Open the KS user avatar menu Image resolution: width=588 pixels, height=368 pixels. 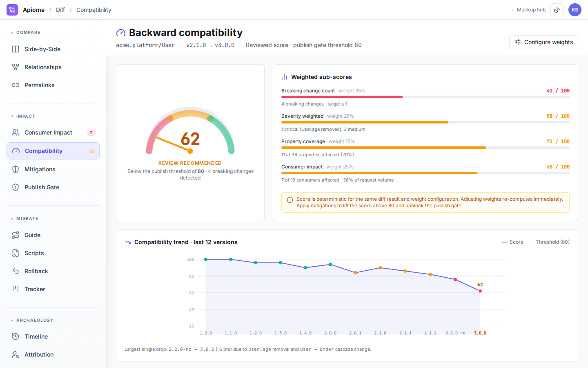click(x=575, y=10)
